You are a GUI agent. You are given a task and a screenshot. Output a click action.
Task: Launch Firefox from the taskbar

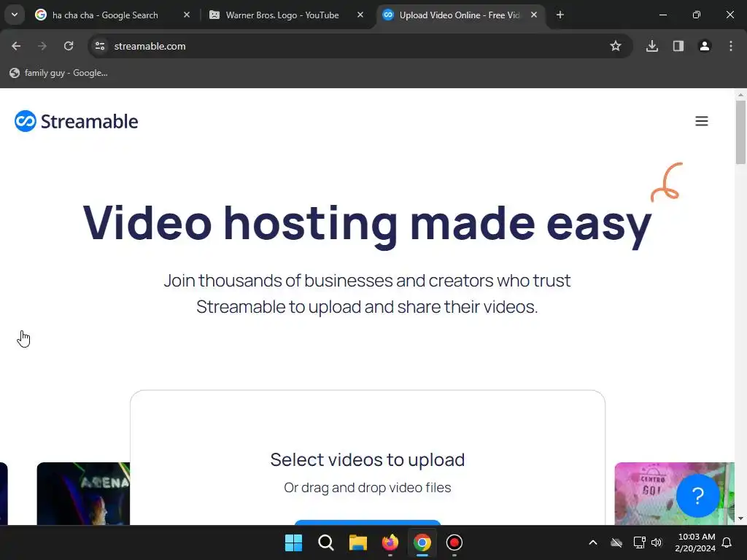(x=390, y=542)
